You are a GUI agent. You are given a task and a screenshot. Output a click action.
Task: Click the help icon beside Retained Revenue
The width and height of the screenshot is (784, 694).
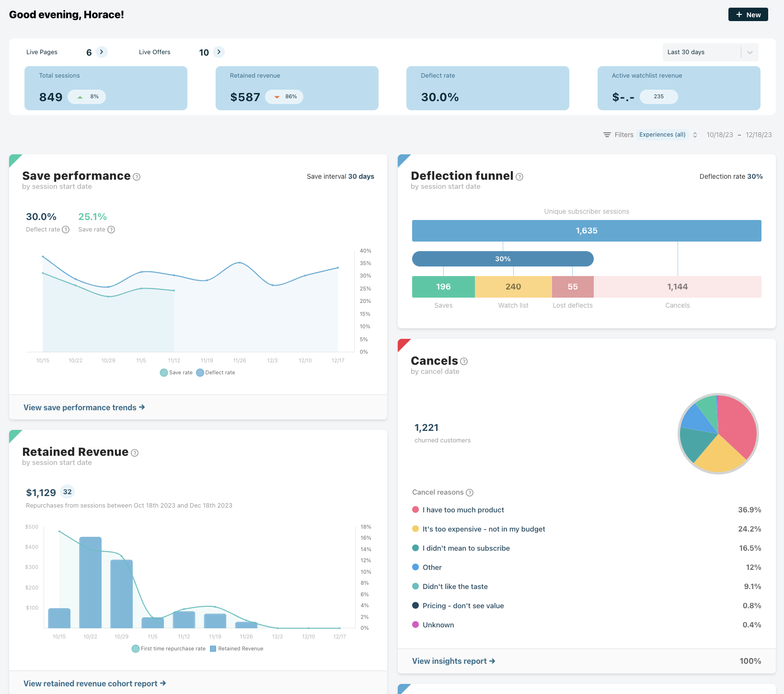[135, 453]
